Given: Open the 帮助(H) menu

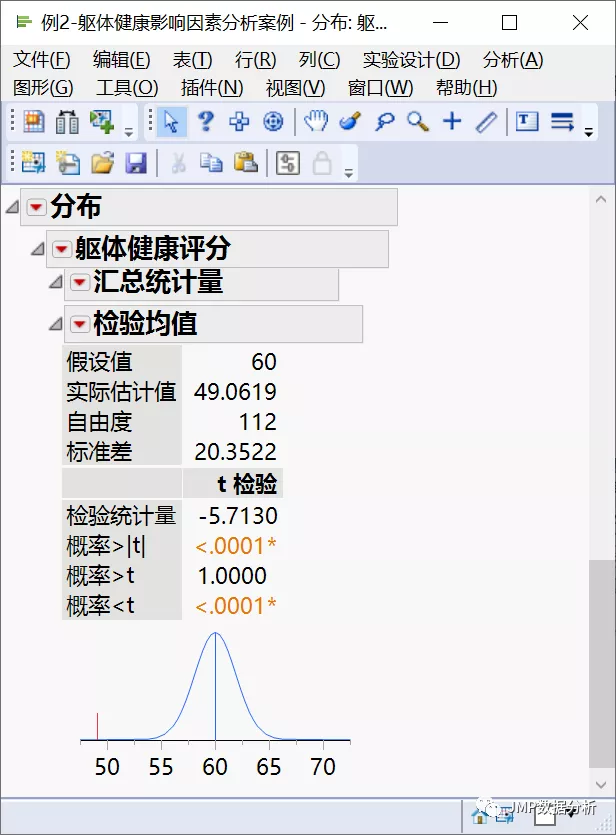Looking at the screenshot, I should 466,88.
